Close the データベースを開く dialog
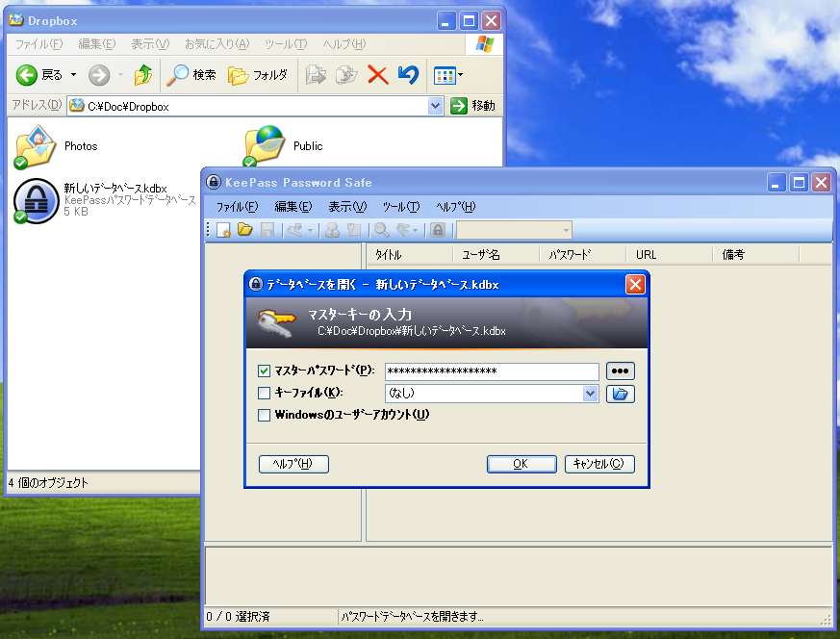Image resolution: width=840 pixels, height=639 pixels. (635, 285)
